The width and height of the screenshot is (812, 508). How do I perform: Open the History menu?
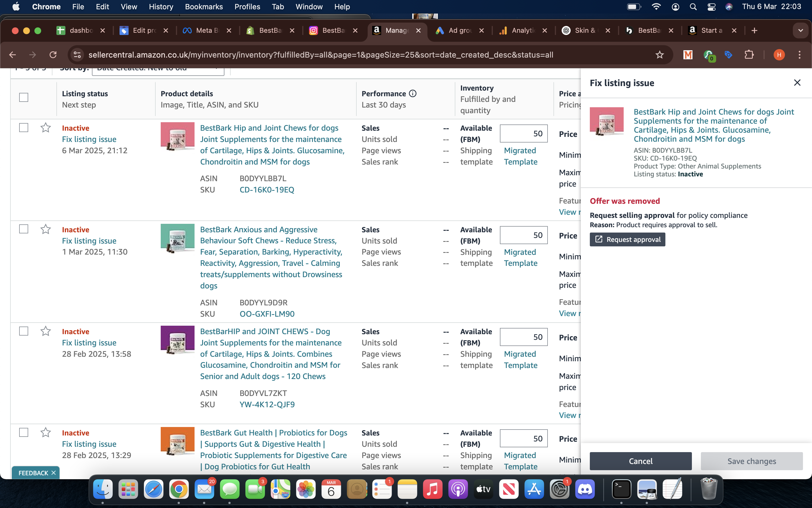[161, 7]
